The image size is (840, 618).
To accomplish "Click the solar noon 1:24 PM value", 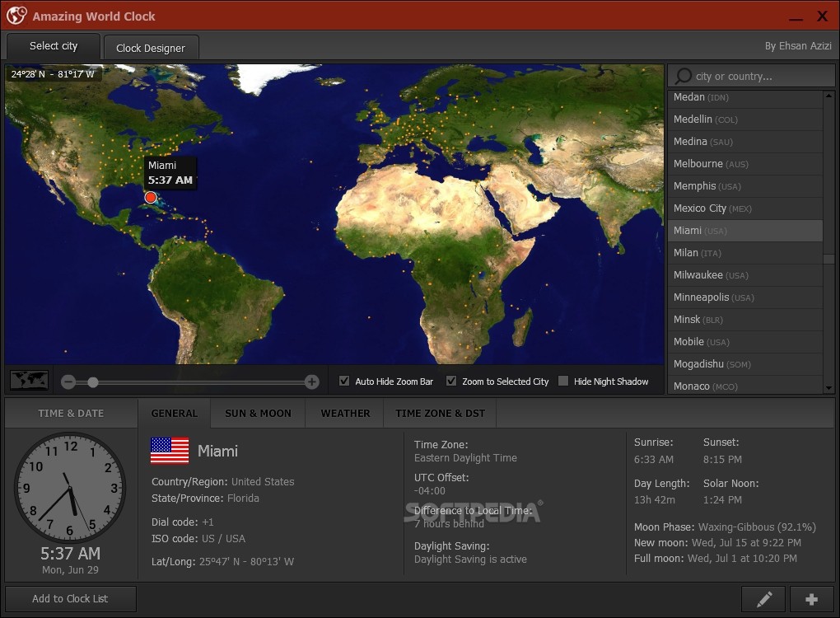I will pos(723,499).
